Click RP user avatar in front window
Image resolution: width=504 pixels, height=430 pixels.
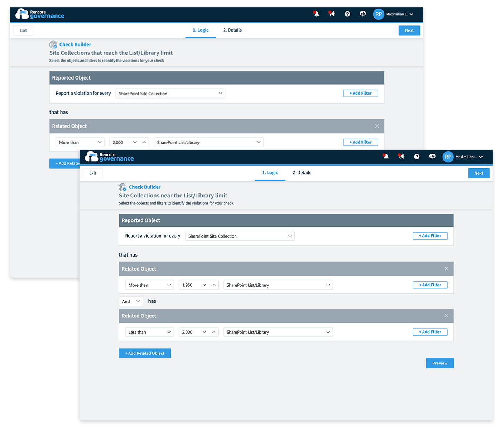448,157
